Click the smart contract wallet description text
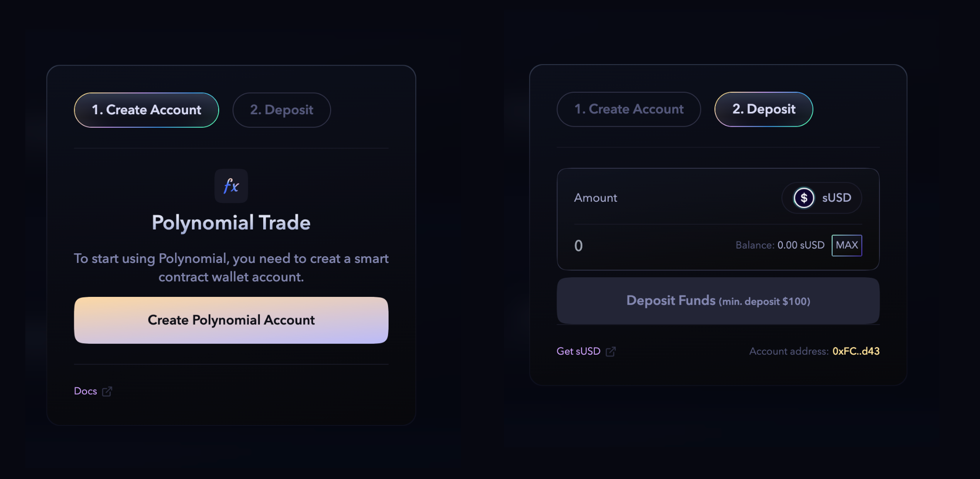The width and height of the screenshot is (980, 479). click(x=231, y=268)
